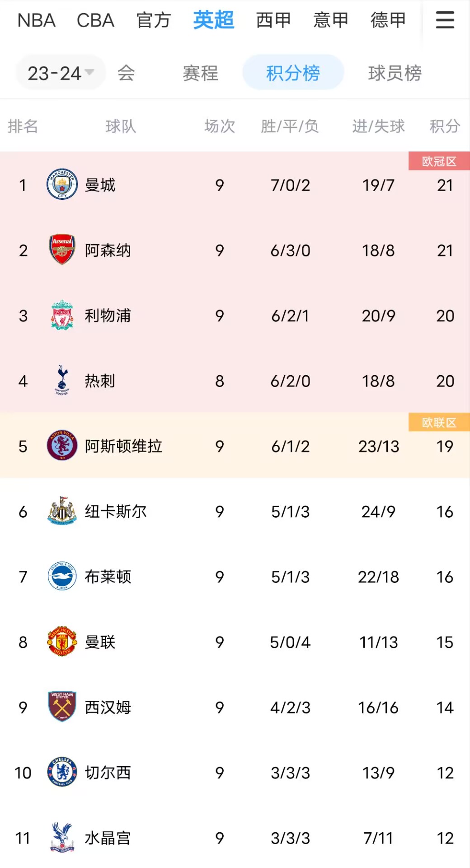Tap the Newcastle United crest

click(x=62, y=511)
